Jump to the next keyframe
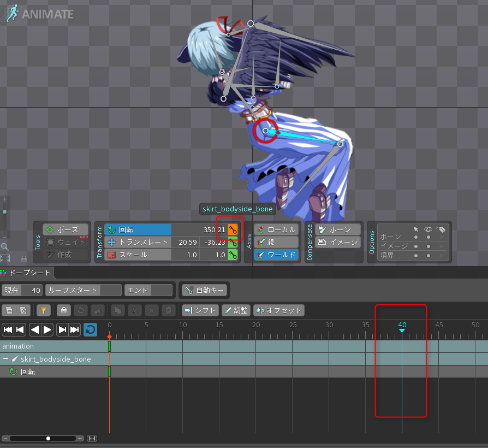Viewport: 488px width, 448px height. click(x=62, y=329)
